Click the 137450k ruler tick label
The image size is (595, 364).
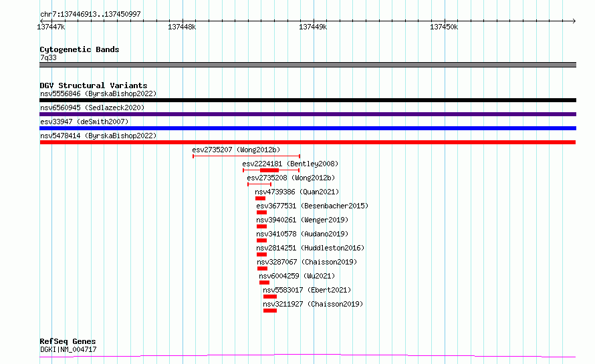click(444, 27)
